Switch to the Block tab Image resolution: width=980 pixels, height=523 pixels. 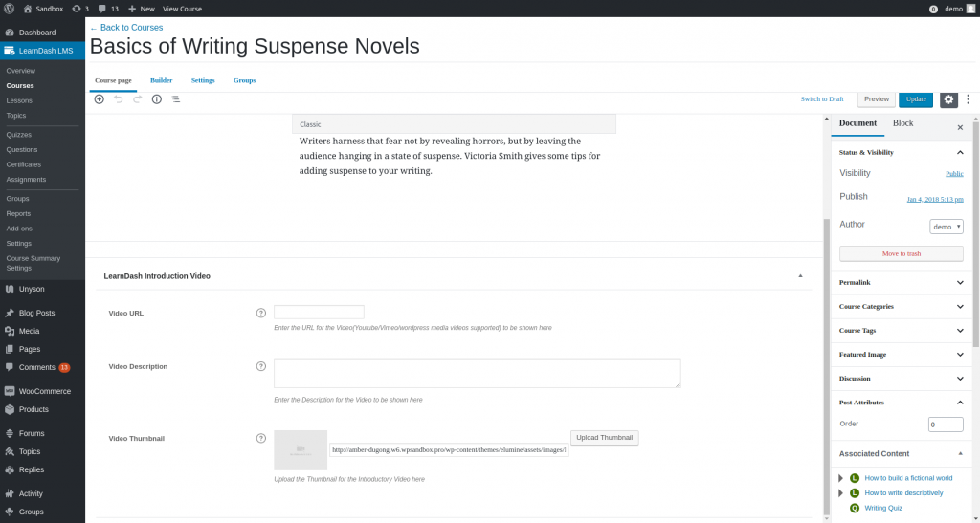click(x=902, y=123)
